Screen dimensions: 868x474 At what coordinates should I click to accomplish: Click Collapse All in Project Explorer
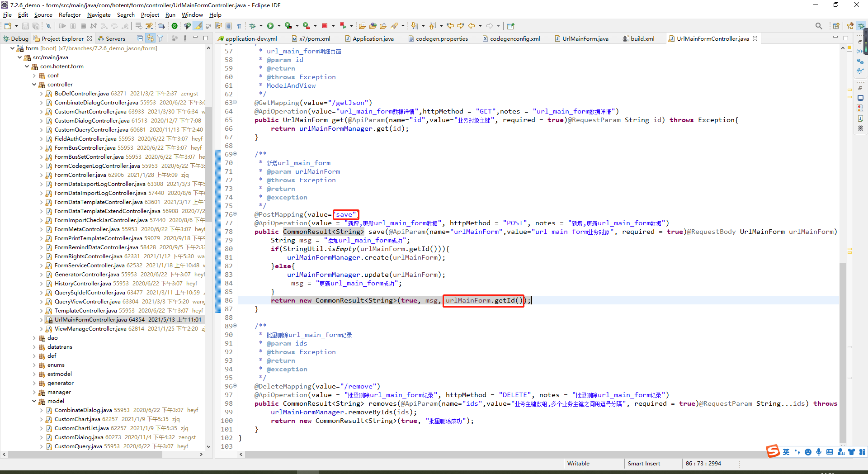(140, 38)
